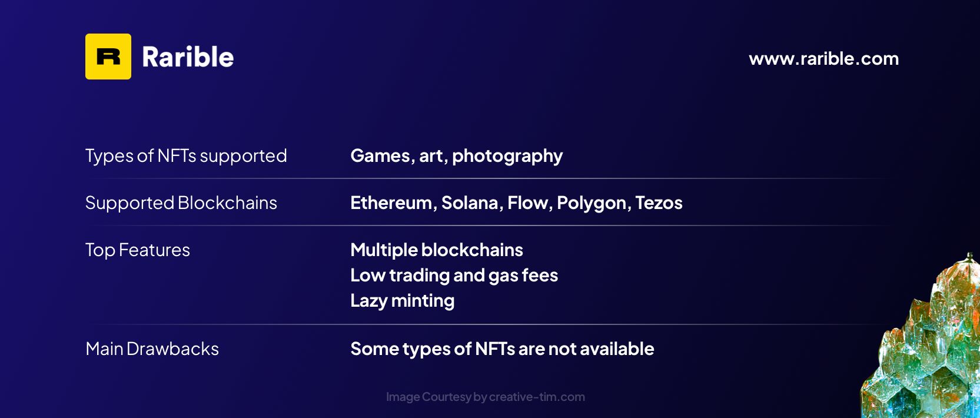
Task: Click Some types of NFTs are not available
Action: point(502,349)
